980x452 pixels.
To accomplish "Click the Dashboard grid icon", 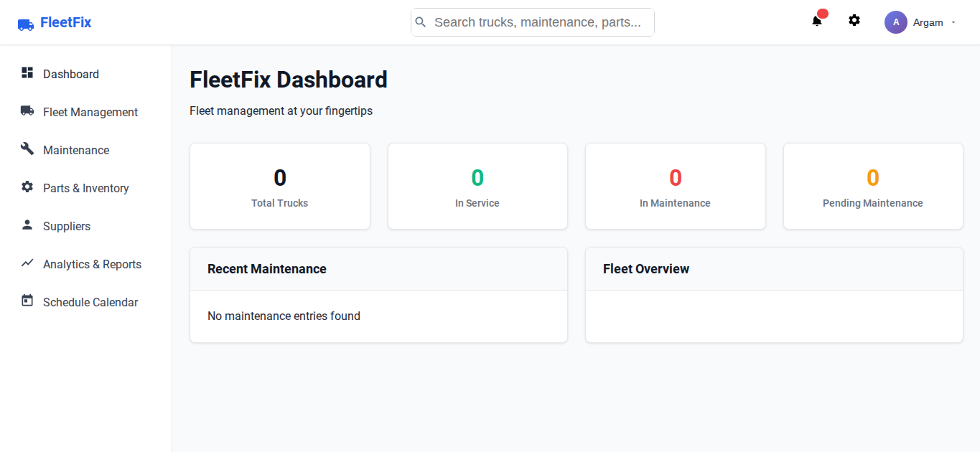I will coord(27,73).
